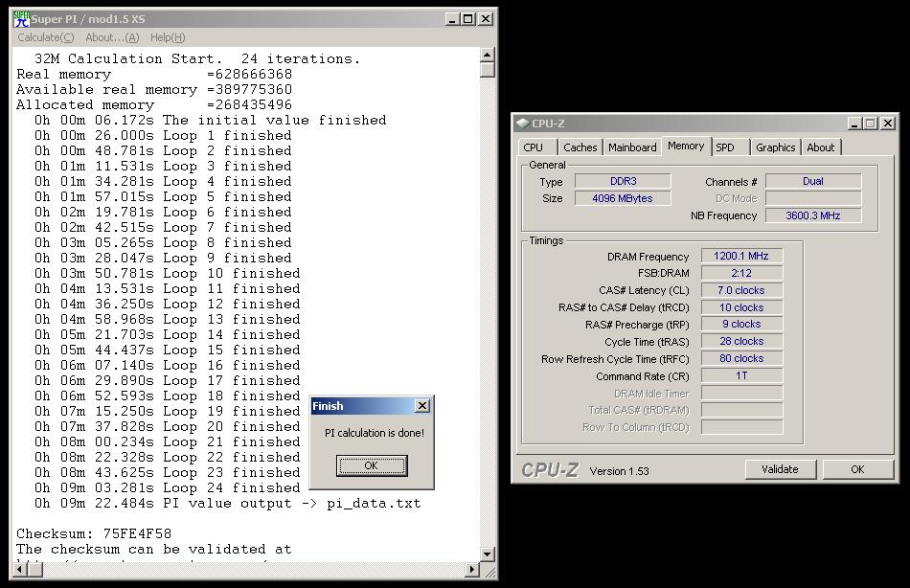Click the tRAS 28 clocks value

click(x=741, y=341)
